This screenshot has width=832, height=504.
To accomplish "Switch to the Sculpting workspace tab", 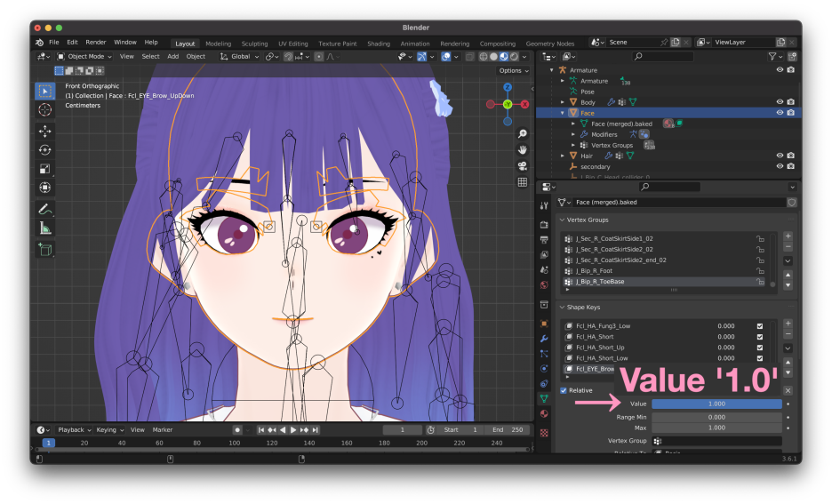I will 255,44.
